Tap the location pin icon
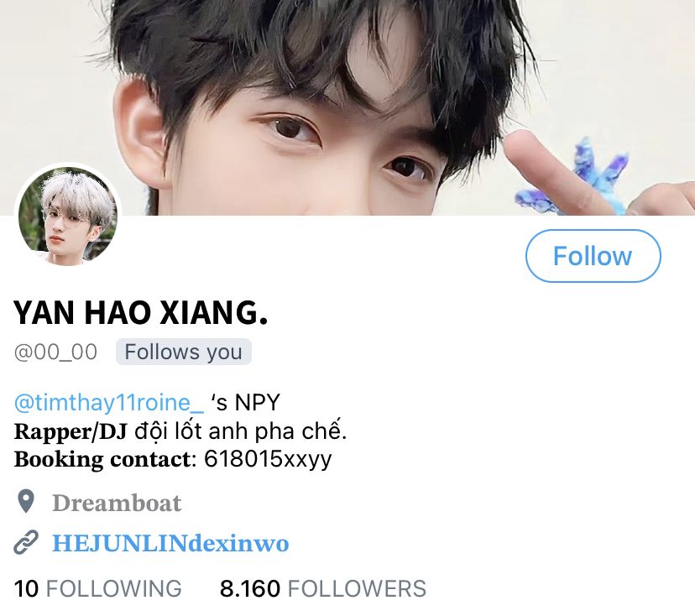This screenshot has width=695, height=616. (26, 502)
